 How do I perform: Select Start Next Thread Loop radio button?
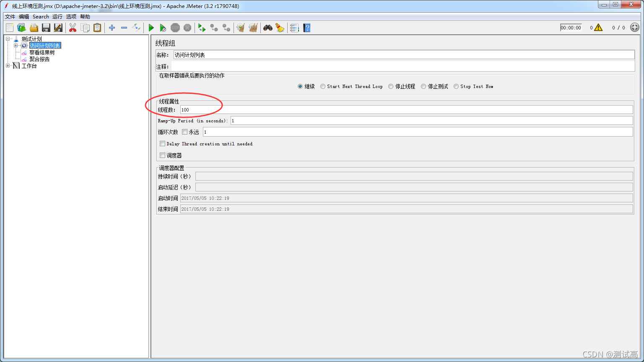coord(323,86)
